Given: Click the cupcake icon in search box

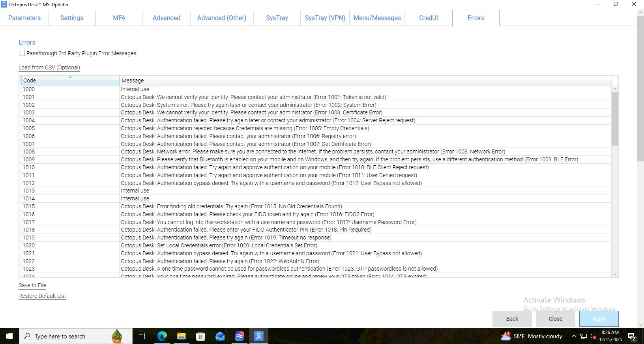Looking at the screenshot, I should [x=117, y=336].
